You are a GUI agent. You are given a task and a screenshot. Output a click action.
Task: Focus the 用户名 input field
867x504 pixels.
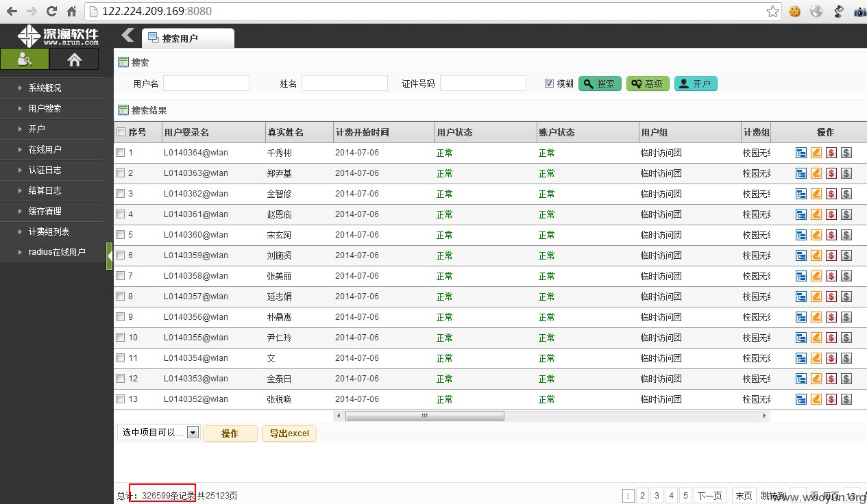206,84
